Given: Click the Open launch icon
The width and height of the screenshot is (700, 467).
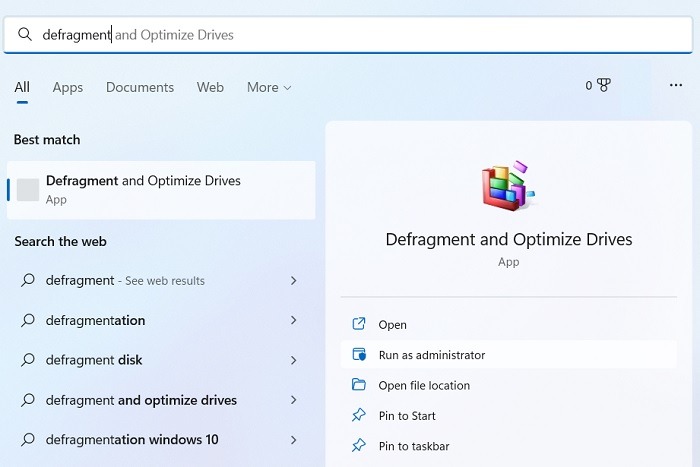Looking at the screenshot, I should click(359, 324).
